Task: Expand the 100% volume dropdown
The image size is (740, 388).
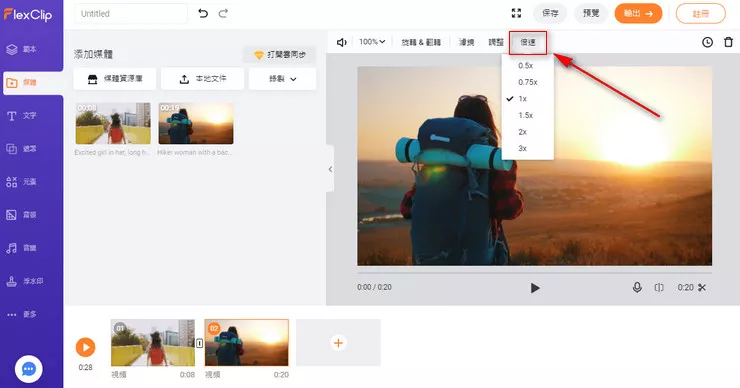Action: click(x=372, y=42)
